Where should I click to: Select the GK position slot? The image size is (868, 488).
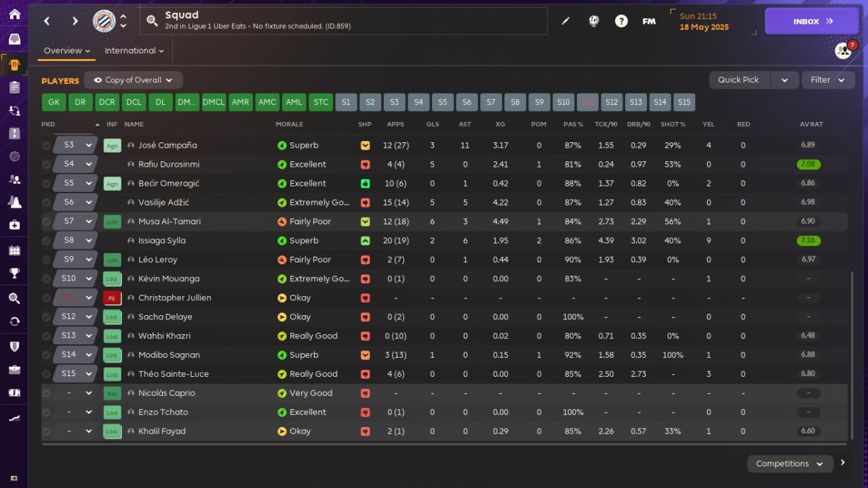54,102
